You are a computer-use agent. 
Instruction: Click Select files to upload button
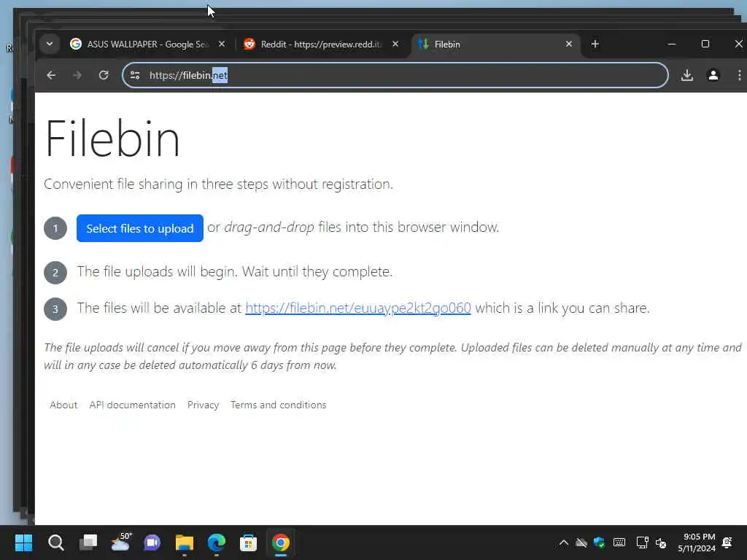click(140, 228)
